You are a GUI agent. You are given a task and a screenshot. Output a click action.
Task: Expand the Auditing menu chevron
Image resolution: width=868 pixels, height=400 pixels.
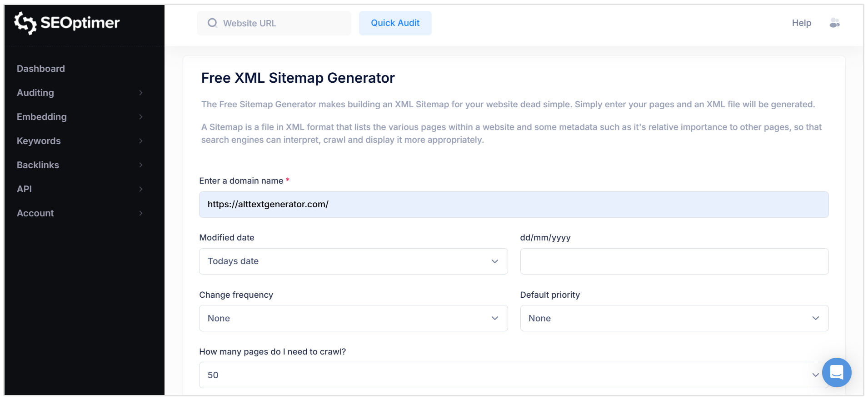[x=141, y=93]
